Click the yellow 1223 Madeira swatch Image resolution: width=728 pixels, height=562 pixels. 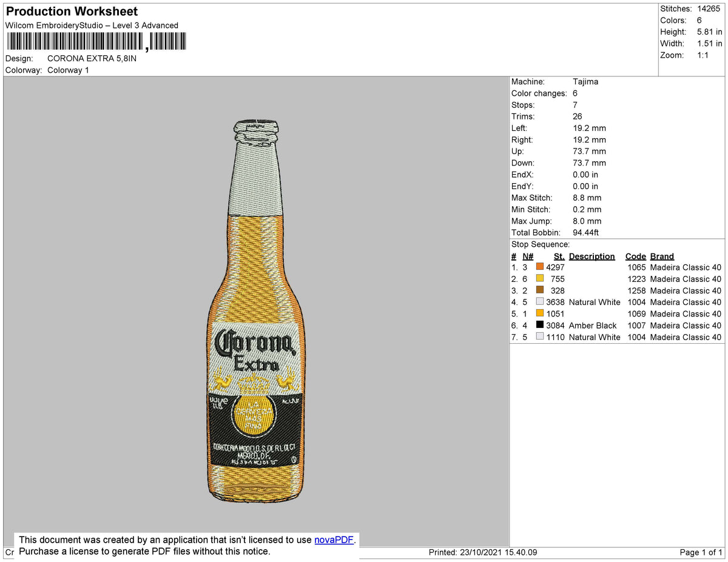tap(539, 279)
